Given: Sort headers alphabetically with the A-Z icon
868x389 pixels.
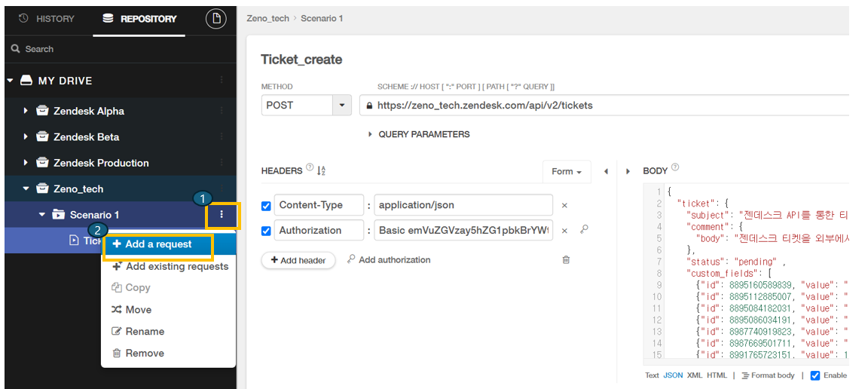Looking at the screenshot, I should pyautogui.click(x=322, y=171).
